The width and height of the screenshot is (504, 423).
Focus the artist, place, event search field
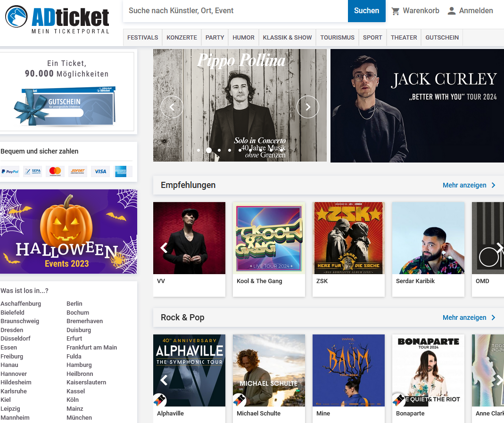(x=235, y=11)
